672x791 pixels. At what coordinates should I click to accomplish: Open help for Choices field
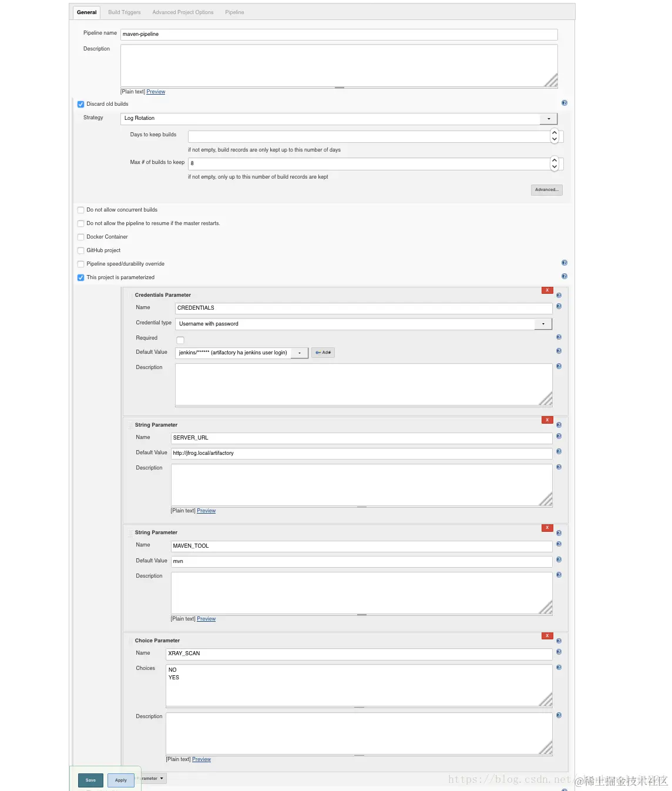559,668
